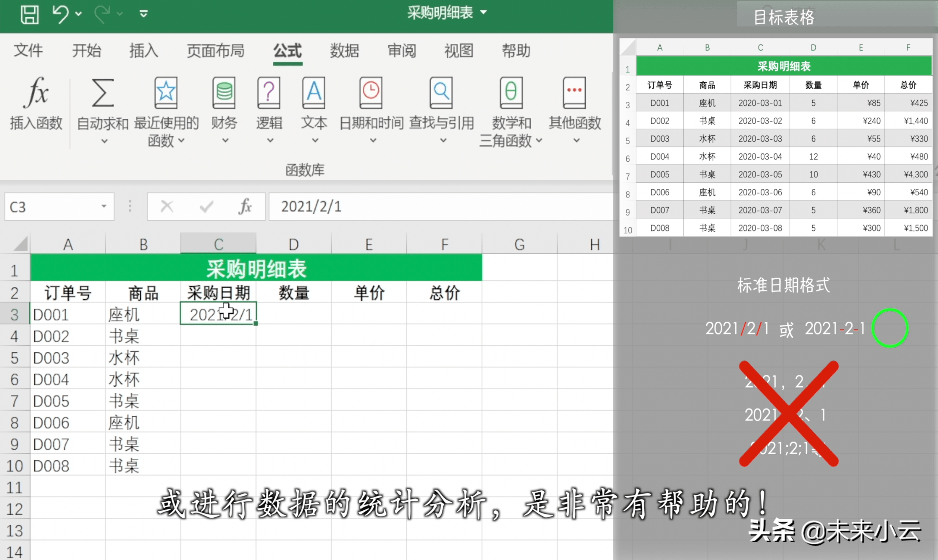Switch to the 插入 ribbon tab
Image resolution: width=938 pixels, height=560 pixels.
point(143,51)
